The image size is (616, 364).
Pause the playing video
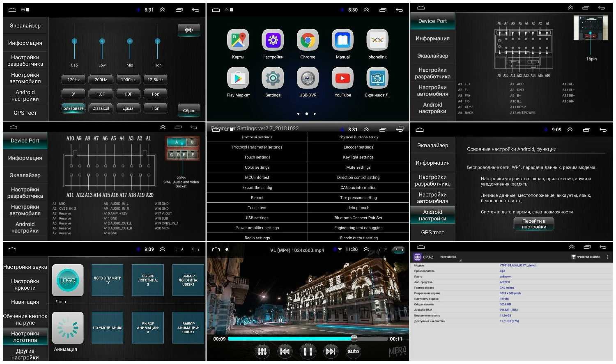(307, 351)
